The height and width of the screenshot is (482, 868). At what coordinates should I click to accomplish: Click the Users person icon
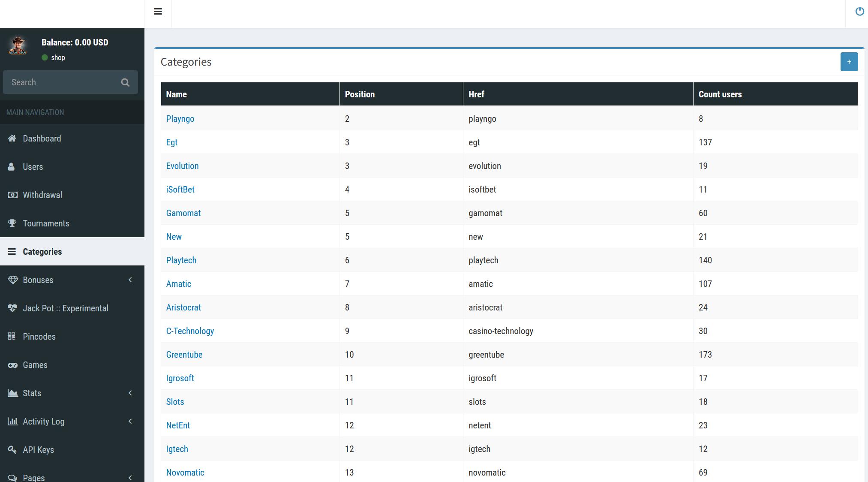click(x=11, y=166)
